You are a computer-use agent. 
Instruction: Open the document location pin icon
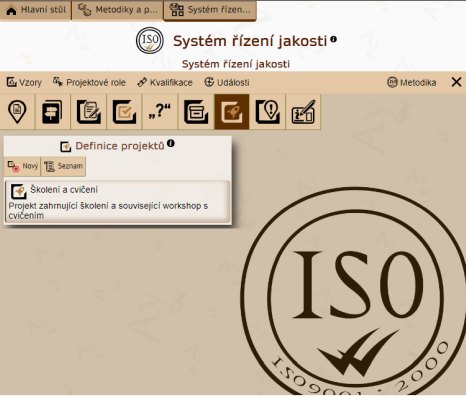(17, 112)
